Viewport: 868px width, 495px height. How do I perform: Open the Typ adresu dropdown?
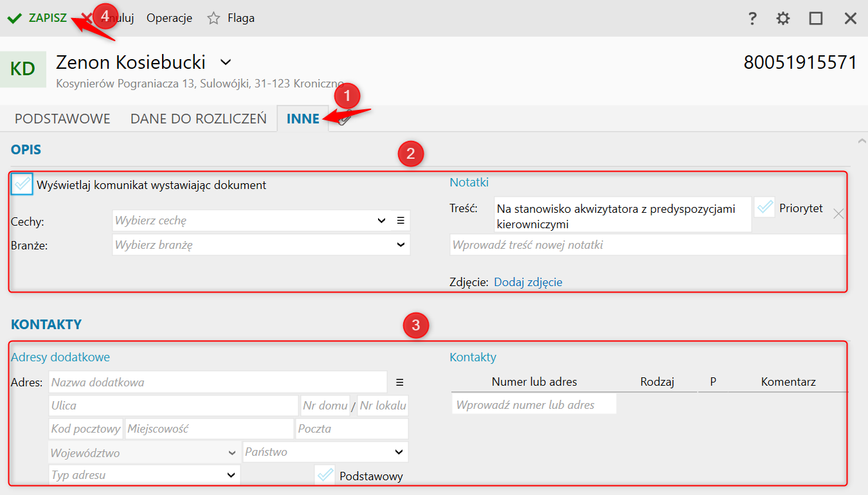[x=145, y=475]
